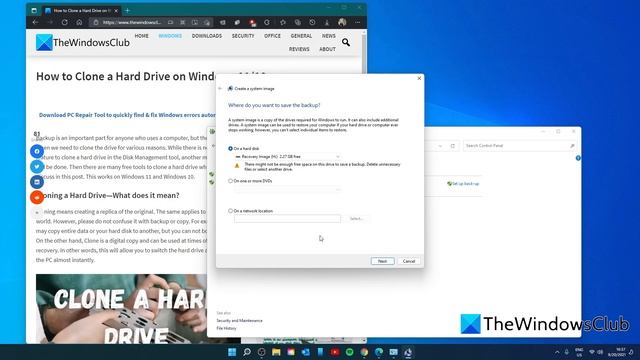Reload the page in Edge
Image resolution: width=640 pixels, height=360 pixels.
[x=64, y=22]
